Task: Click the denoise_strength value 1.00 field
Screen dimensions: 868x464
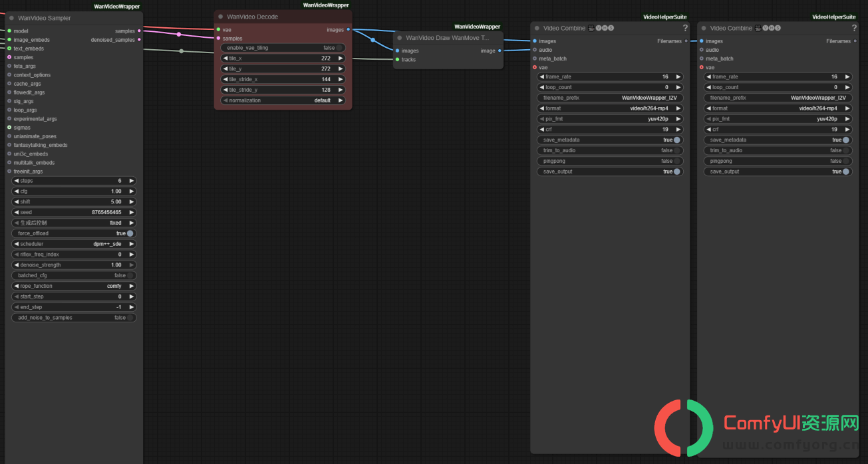Action: pos(74,265)
